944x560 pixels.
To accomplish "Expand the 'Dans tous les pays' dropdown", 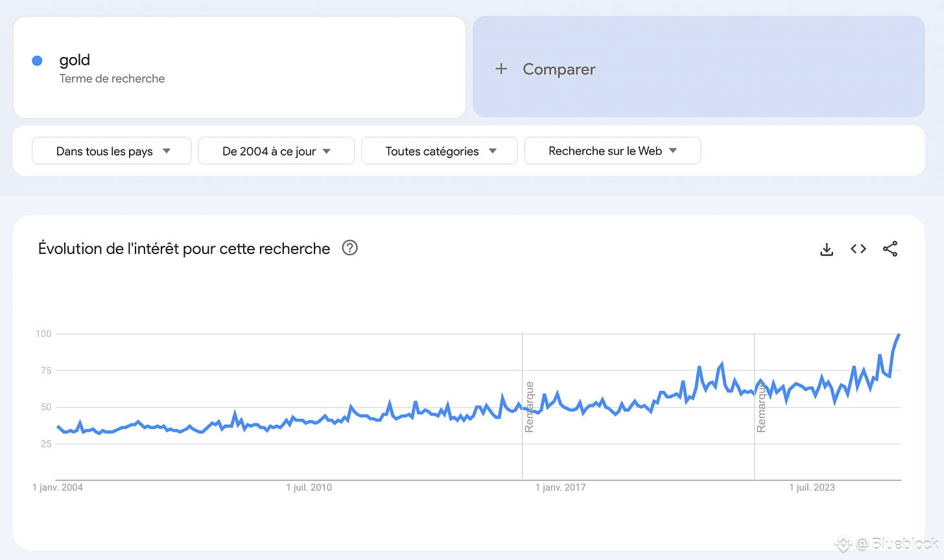I will (112, 151).
